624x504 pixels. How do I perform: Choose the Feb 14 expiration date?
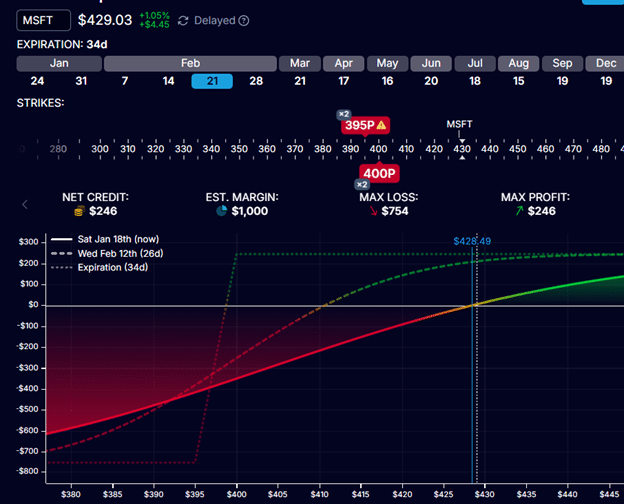coord(168,81)
